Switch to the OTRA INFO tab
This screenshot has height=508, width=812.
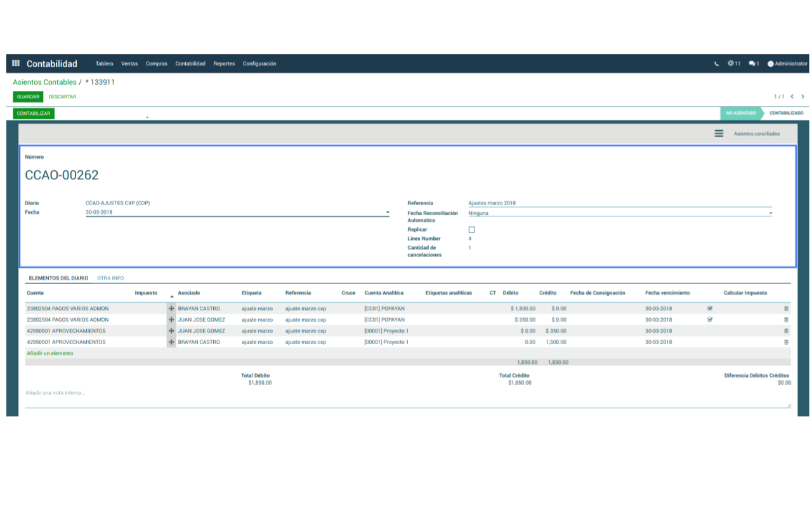coord(110,278)
